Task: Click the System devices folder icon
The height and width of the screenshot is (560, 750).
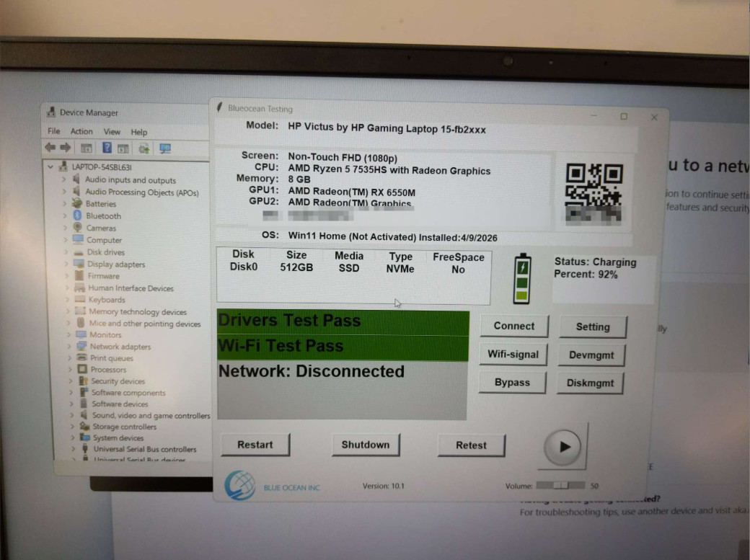Action: click(85, 437)
